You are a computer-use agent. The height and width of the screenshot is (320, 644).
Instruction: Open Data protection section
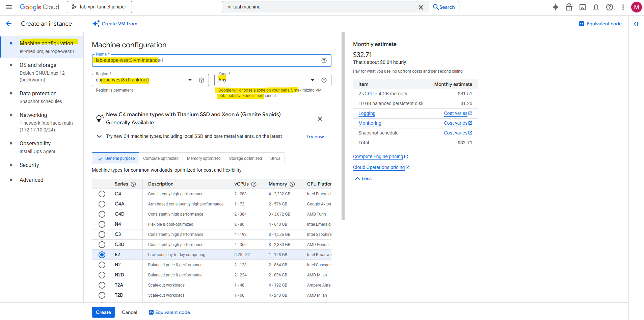click(x=42, y=97)
